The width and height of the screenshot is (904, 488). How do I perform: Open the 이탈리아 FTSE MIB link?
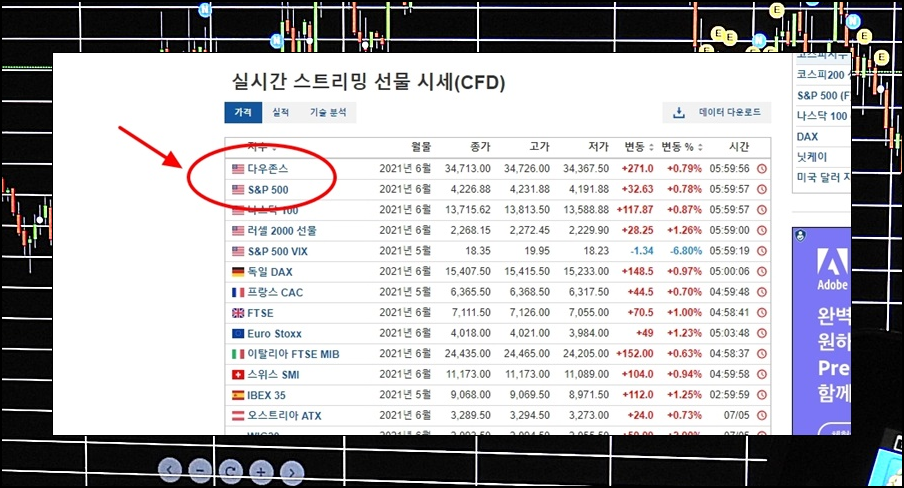click(x=293, y=354)
